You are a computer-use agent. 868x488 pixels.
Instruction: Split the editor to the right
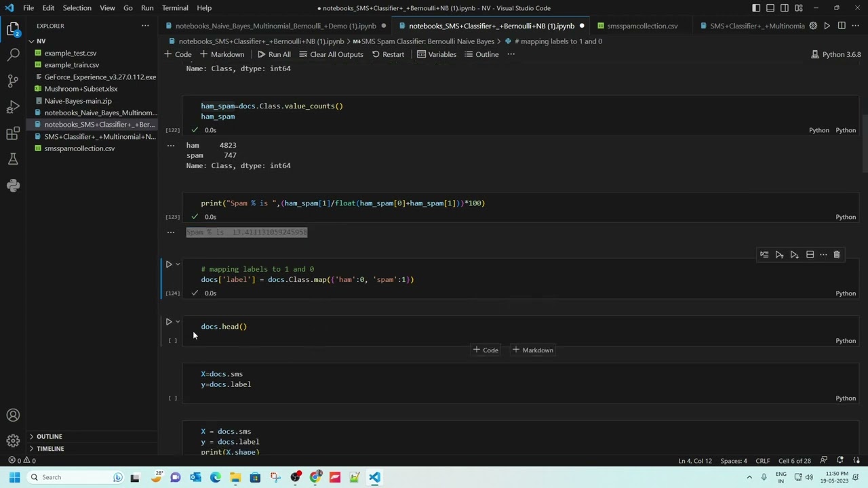(842, 26)
